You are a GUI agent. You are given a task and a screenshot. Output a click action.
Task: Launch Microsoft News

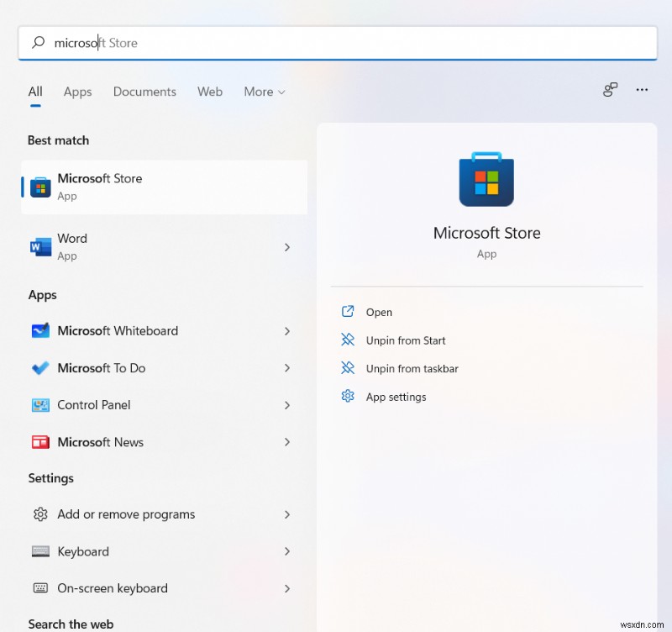[x=101, y=442]
